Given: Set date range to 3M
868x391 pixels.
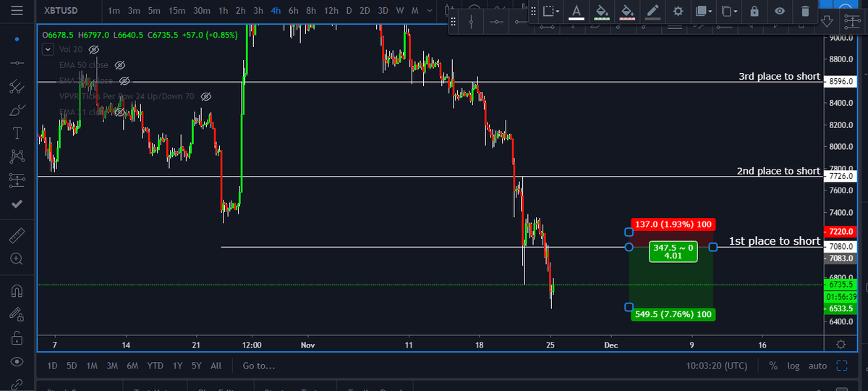Looking at the screenshot, I should [x=112, y=366].
